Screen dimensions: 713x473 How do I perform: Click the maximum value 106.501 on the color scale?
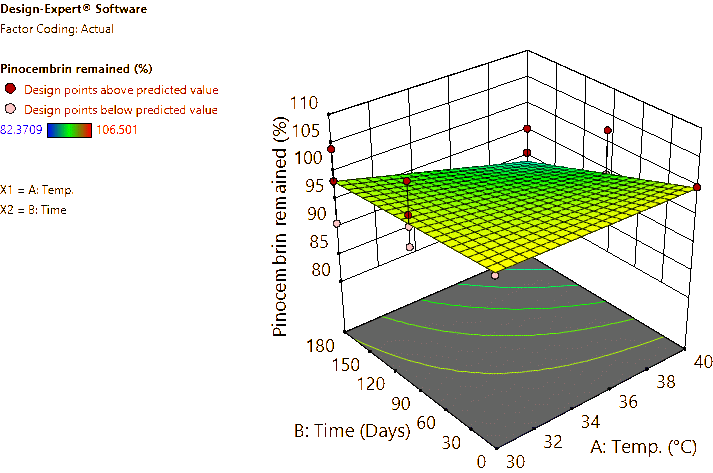click(115, 129)
